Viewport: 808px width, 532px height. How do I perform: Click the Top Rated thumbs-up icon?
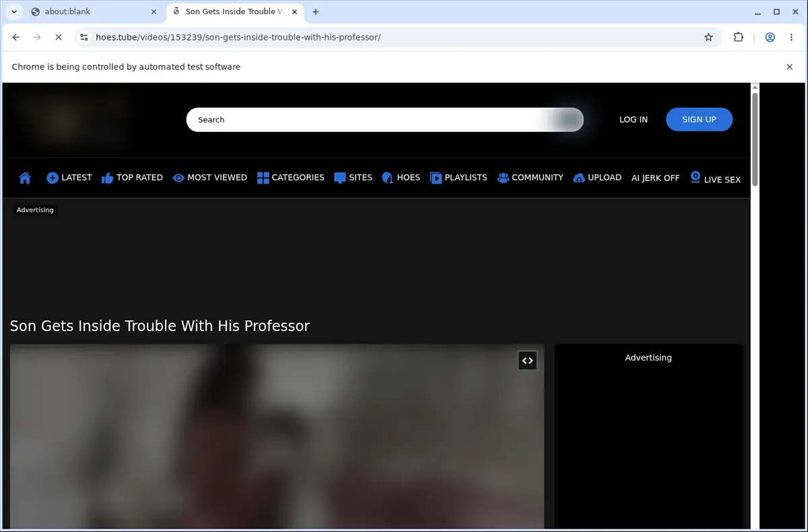tap(107, 178)
